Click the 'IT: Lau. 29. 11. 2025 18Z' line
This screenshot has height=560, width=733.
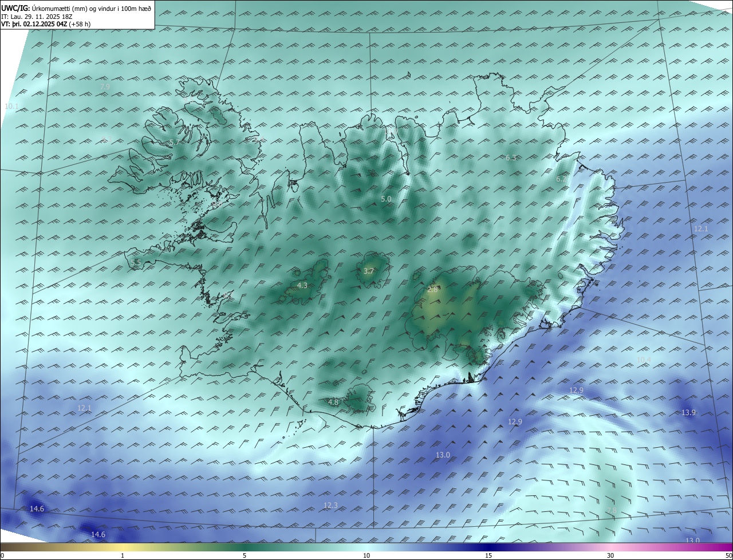pos(36,17)
